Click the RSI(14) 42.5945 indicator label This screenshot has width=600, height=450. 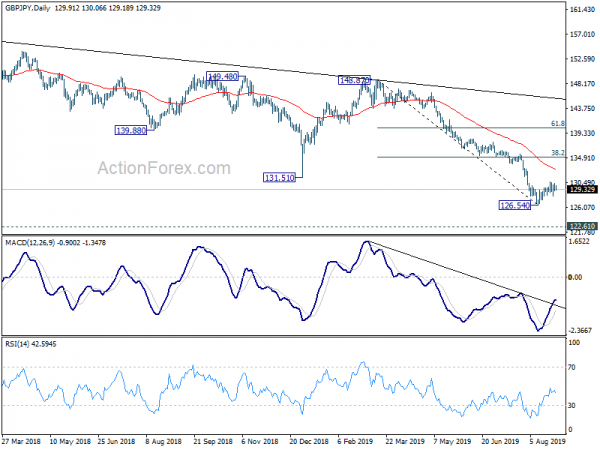31,344
